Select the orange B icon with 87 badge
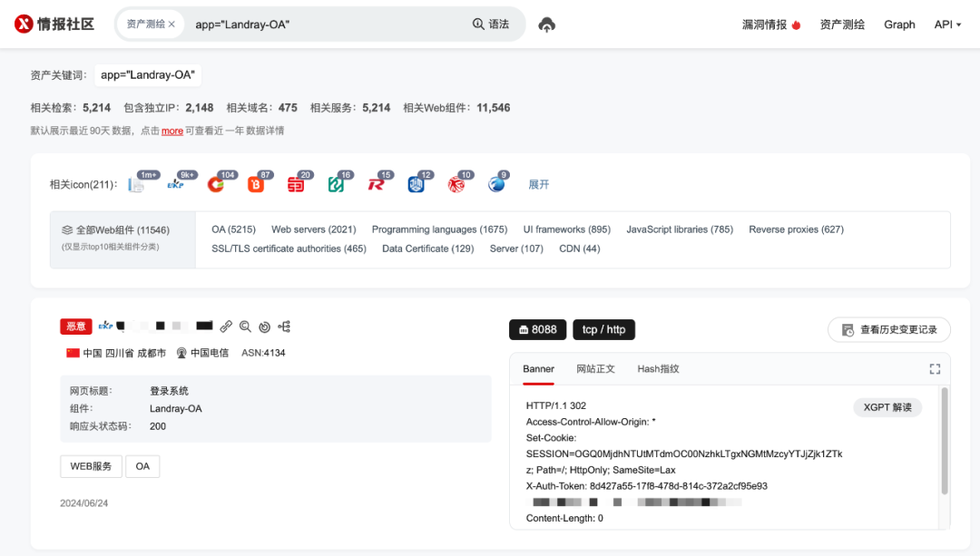The width and height of the screenshot is (980, 556). (256, 184)
